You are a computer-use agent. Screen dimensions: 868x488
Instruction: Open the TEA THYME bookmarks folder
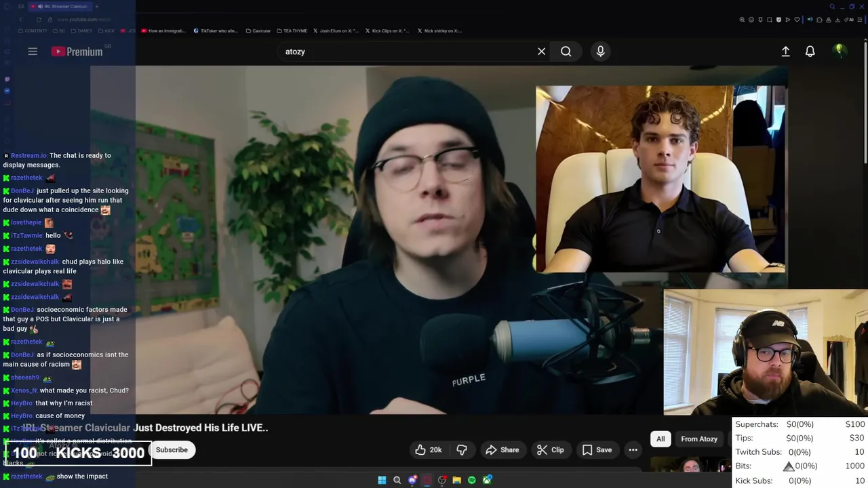click(x=292, y=30)
